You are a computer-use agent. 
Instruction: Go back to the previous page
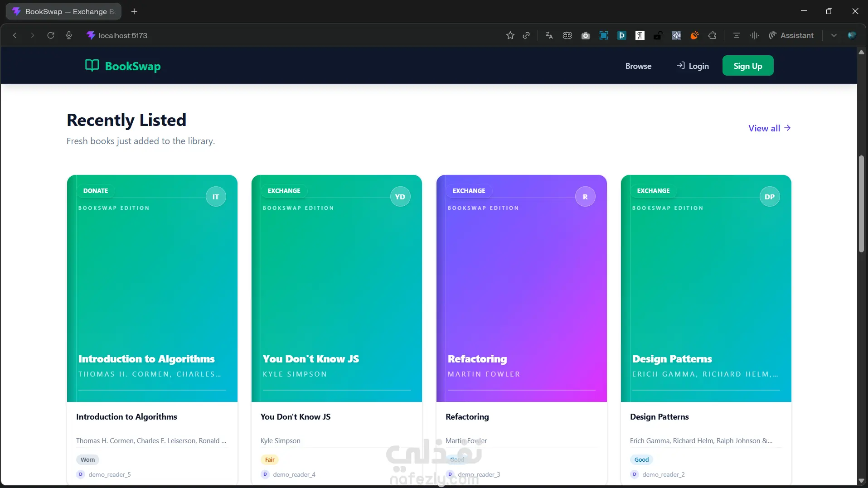pyautogui.click(x=15, y=35)
